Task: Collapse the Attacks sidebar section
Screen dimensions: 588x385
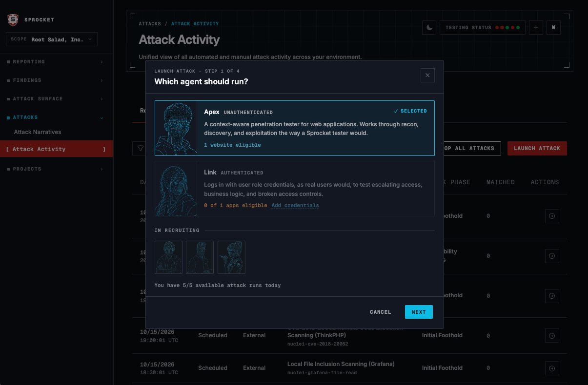Action: (x=56, y=117)
